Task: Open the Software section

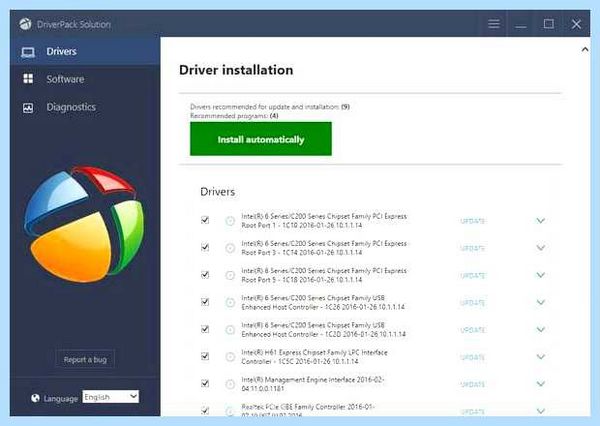Action: pyautogui.click(x=85, y=79)
